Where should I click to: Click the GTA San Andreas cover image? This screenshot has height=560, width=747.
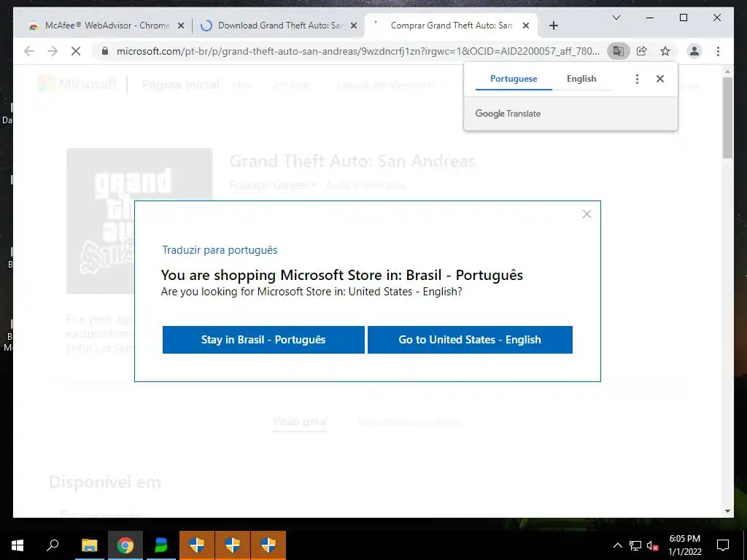point(139,221)
